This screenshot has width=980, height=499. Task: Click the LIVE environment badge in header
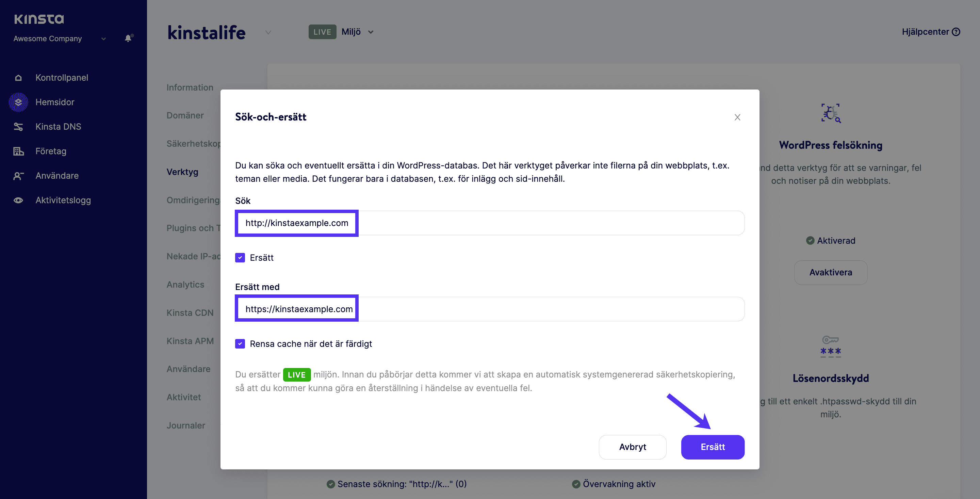[322, 32]
